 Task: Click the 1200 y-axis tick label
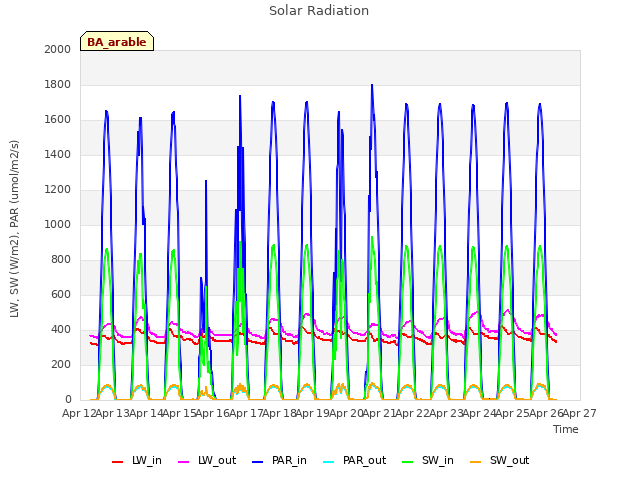point(58,189)
